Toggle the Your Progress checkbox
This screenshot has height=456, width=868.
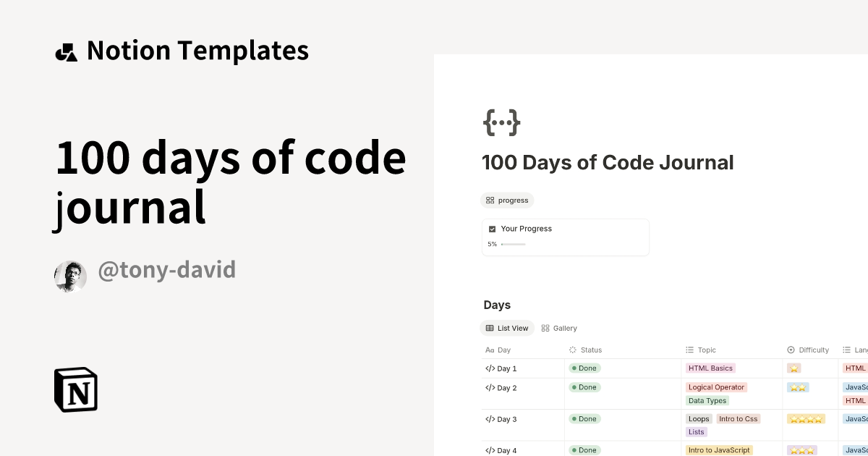(x=493, y=229)
